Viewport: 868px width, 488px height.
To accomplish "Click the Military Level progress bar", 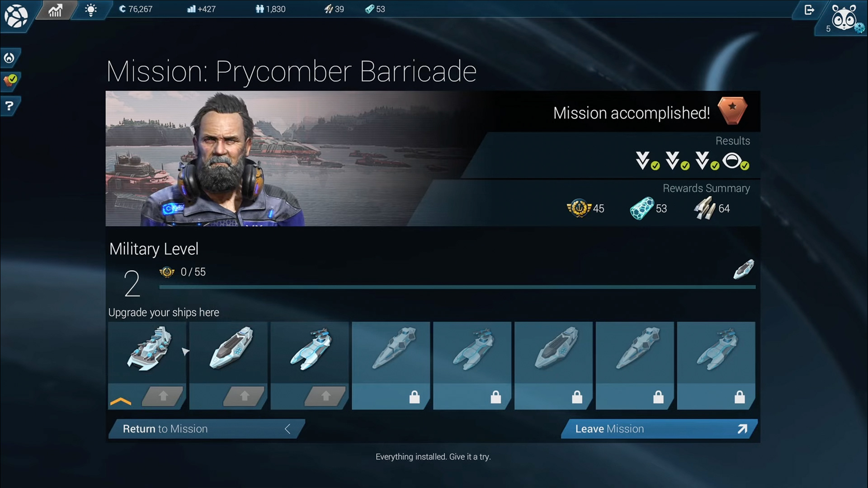I will (457, 287).
